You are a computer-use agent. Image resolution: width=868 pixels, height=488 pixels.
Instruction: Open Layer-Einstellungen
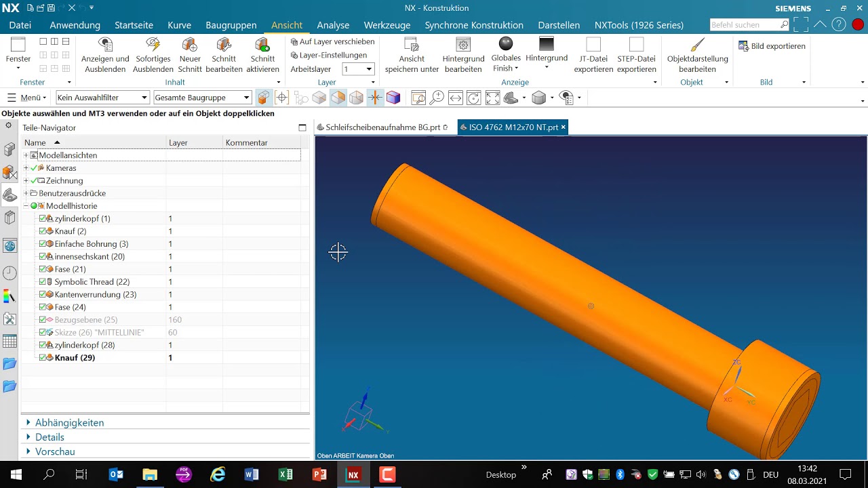tap(329, 55)
